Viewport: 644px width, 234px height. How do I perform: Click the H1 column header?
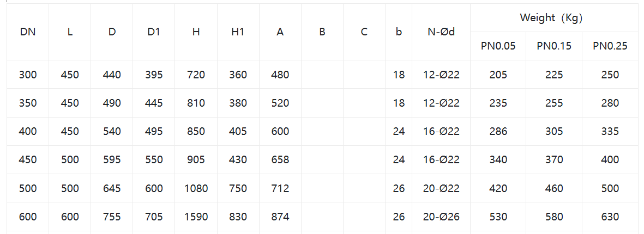[x=238, y=32]
